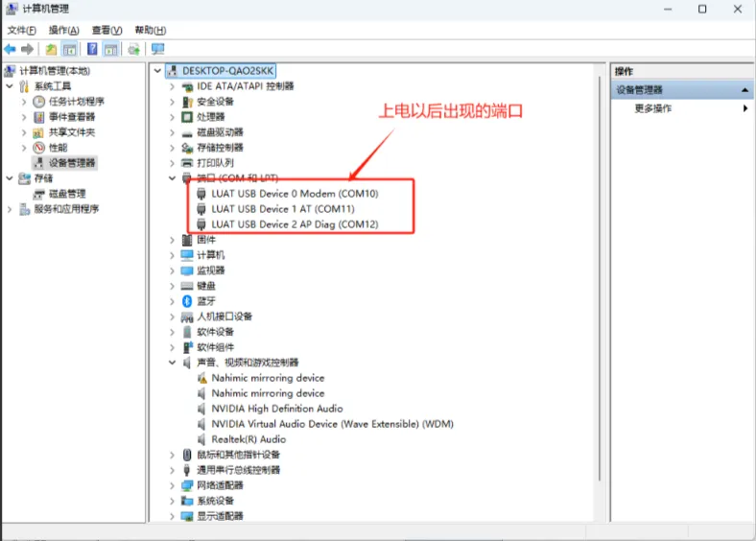Collapse the 声音、视频和游戏控制器 node

172,363
